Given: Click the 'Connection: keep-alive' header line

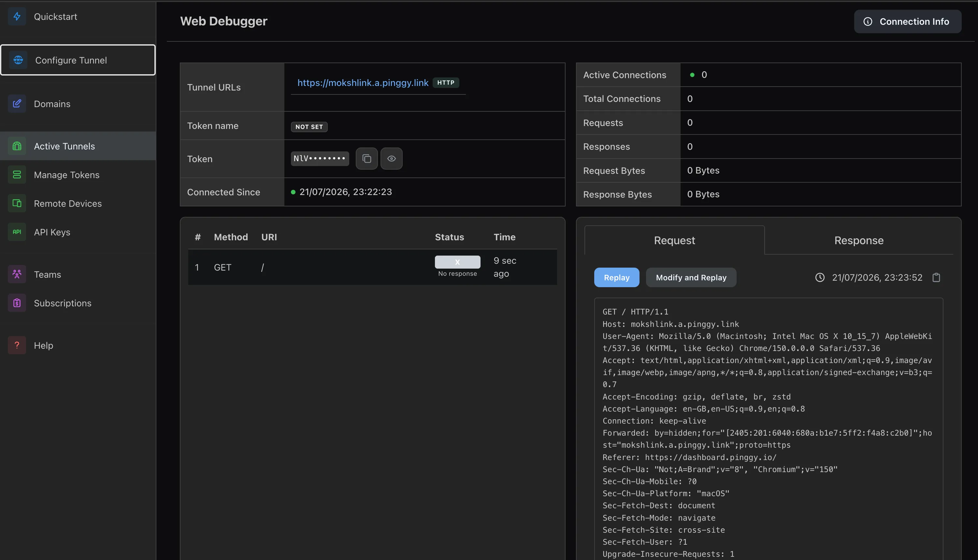Looking at the screenshot, I should point(654,421).
